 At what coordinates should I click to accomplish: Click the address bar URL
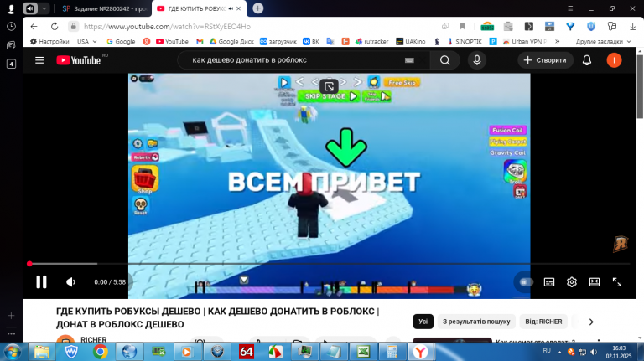(x=167, y=27)
